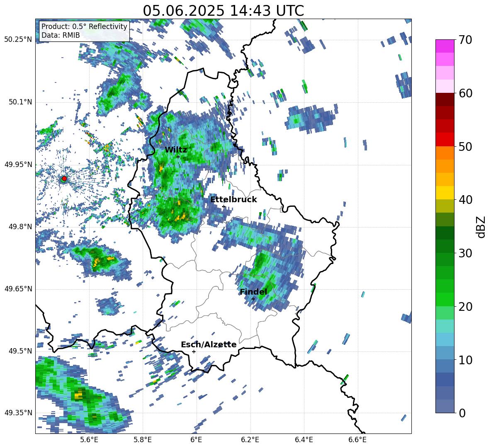Click the 6.2°E longitude tick label

[x=250, y=440]
